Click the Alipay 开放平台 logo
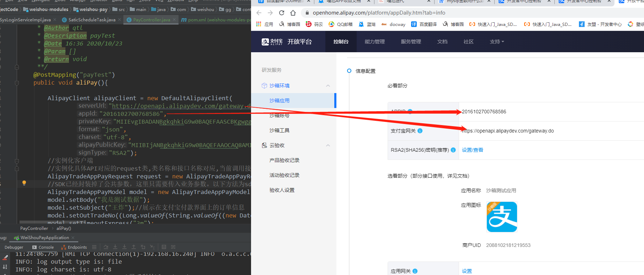Viewport: 644px width, 275px height. pyautogui.click(x=287, y=42)
